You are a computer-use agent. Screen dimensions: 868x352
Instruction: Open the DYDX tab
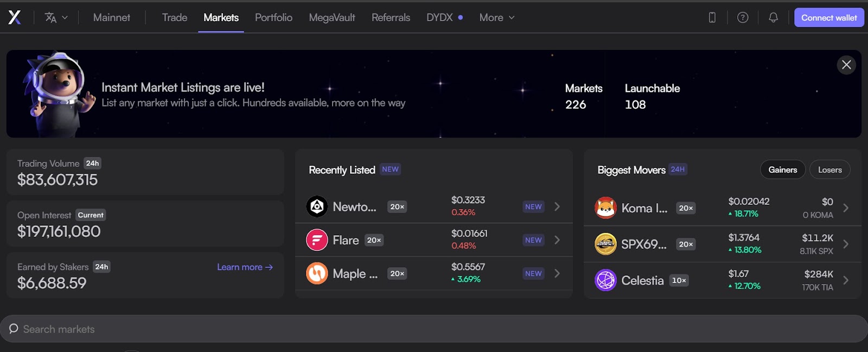(444, 17)
